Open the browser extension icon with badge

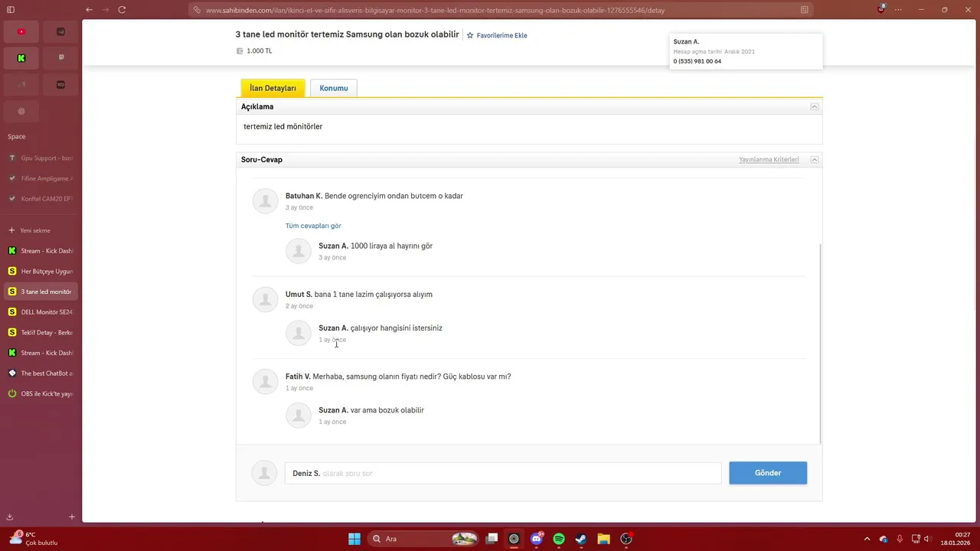[x=881, y=9]
